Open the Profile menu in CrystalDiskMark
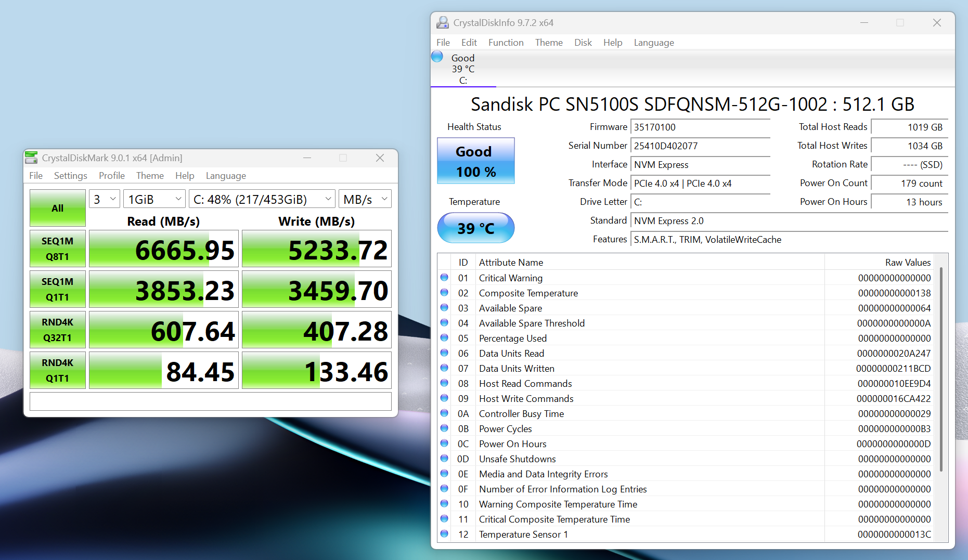Image resolution: width=968 pixels, height=560 pixels. (x=111, y=176)
